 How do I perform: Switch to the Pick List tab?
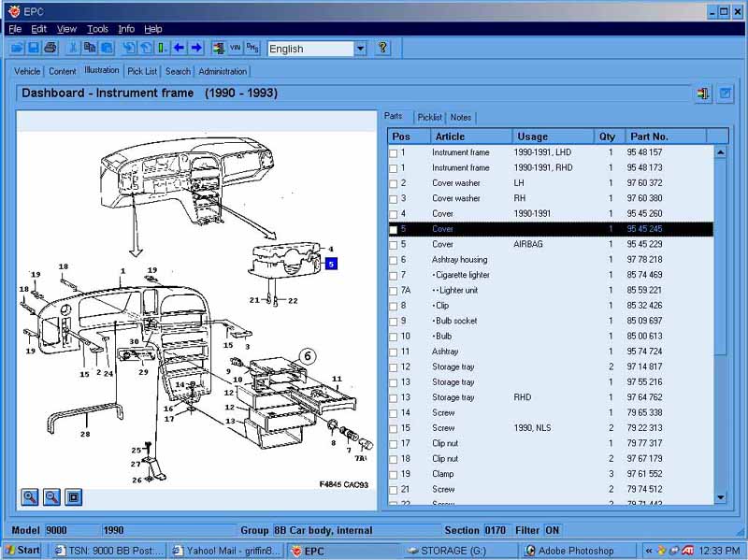pyautogui.click(x=142, y=71)
